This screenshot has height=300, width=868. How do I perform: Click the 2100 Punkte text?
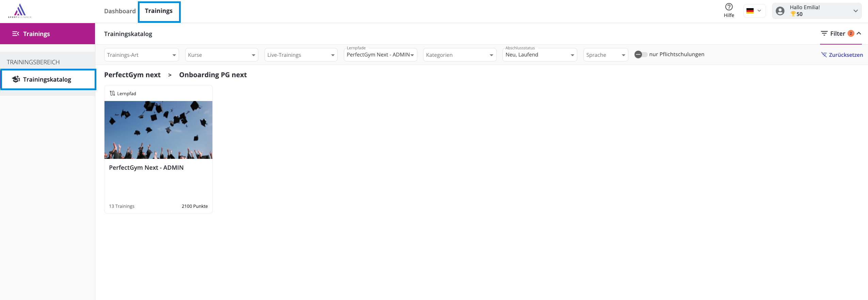[x=195, y=206]
